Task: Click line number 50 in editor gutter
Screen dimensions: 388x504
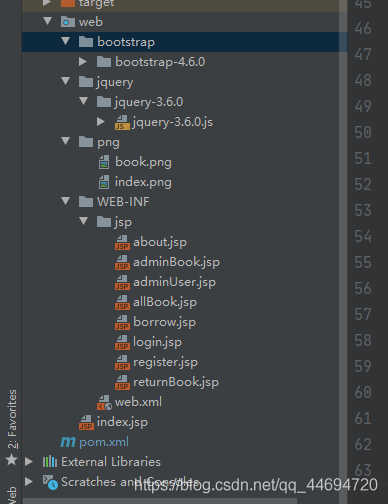Action: (363, 132)
